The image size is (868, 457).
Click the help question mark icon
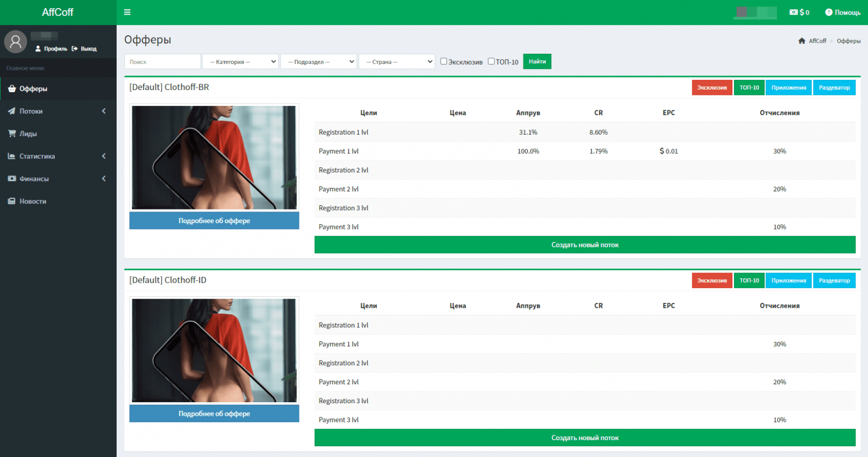tap(828, 12)
